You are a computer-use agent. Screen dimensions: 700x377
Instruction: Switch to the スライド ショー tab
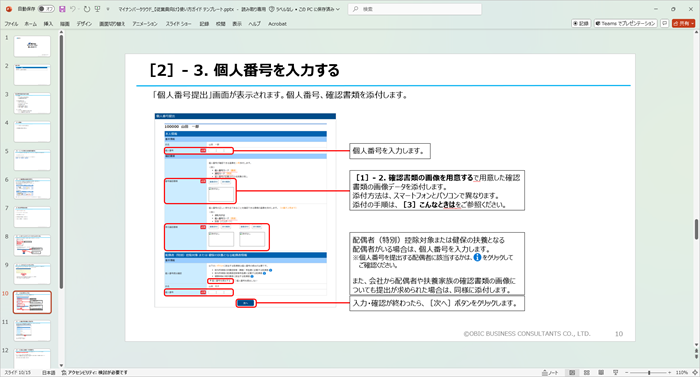pos(179,24)
